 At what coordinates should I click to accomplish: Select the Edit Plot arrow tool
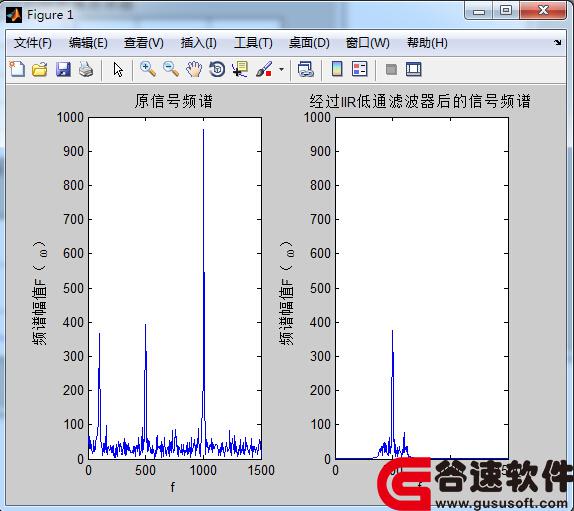click(118, 69)
